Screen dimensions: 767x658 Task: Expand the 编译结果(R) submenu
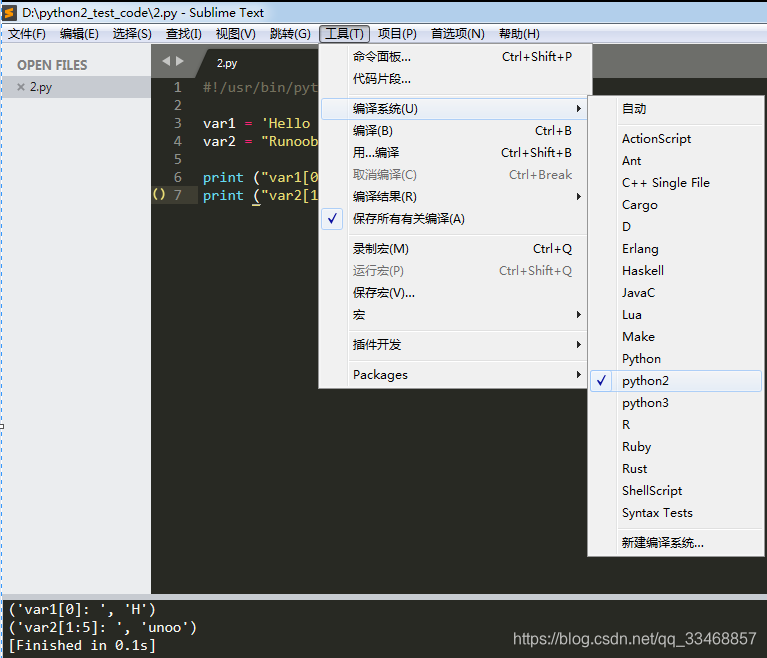point(454,197)
